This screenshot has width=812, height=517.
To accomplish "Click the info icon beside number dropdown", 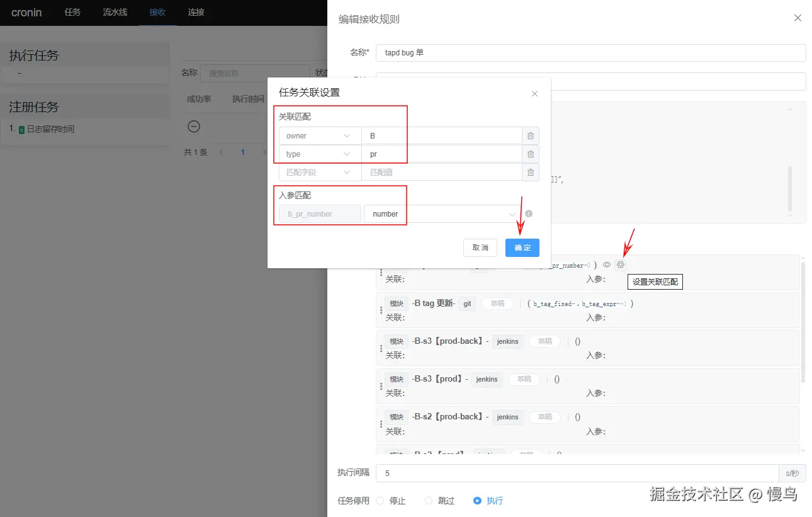I will 529,213.
